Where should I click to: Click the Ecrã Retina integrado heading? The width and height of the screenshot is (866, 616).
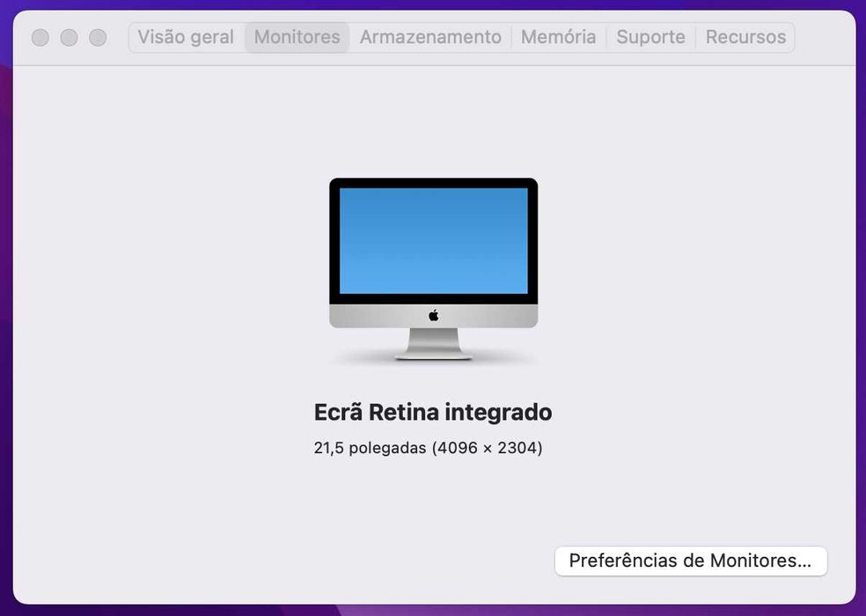pyautogui.click(x=433, y=412)
